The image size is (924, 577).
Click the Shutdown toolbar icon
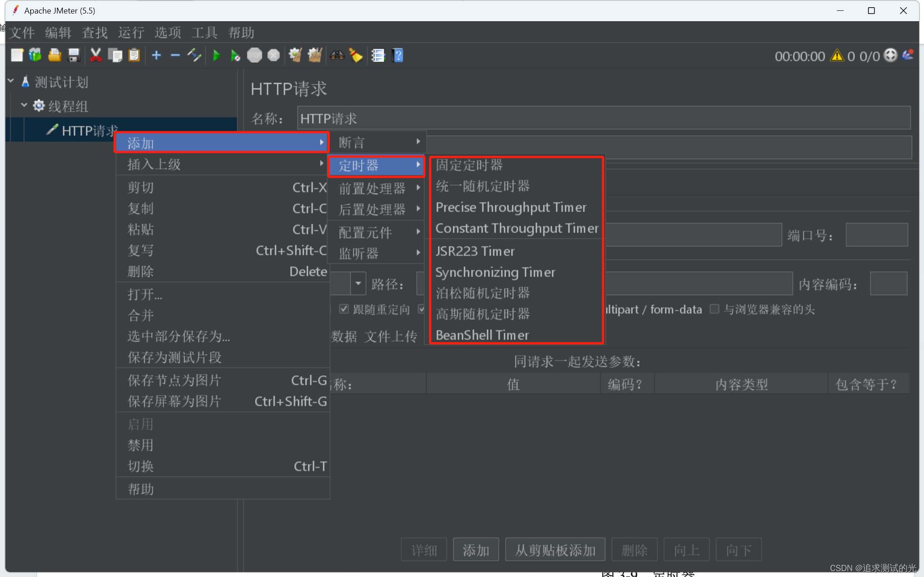coord(274,55)
